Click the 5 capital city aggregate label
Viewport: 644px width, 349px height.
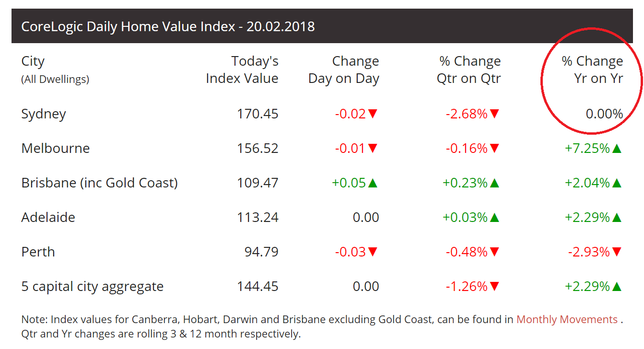[x=93, y=287]
